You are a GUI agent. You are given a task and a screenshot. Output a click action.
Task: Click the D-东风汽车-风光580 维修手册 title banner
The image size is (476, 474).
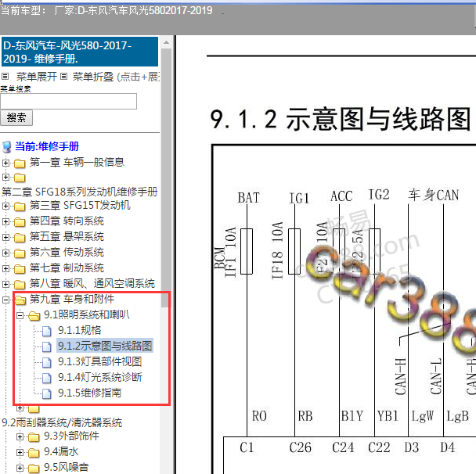[80, 52]
